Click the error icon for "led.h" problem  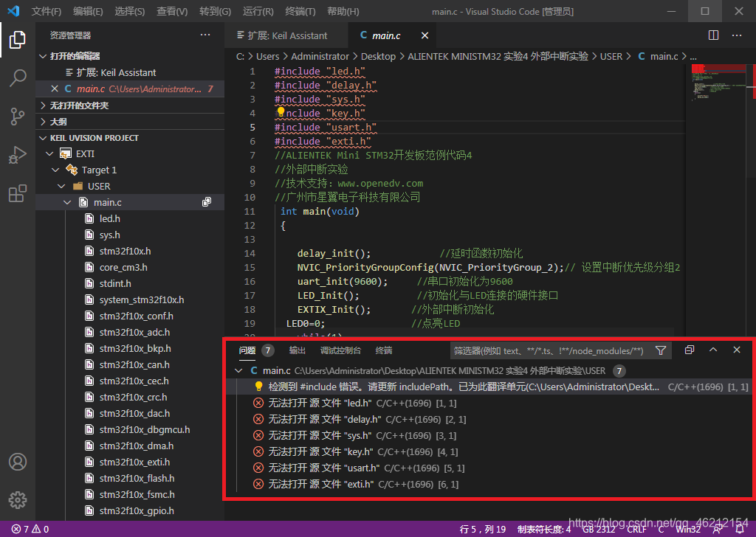click(x=258, y=403)
